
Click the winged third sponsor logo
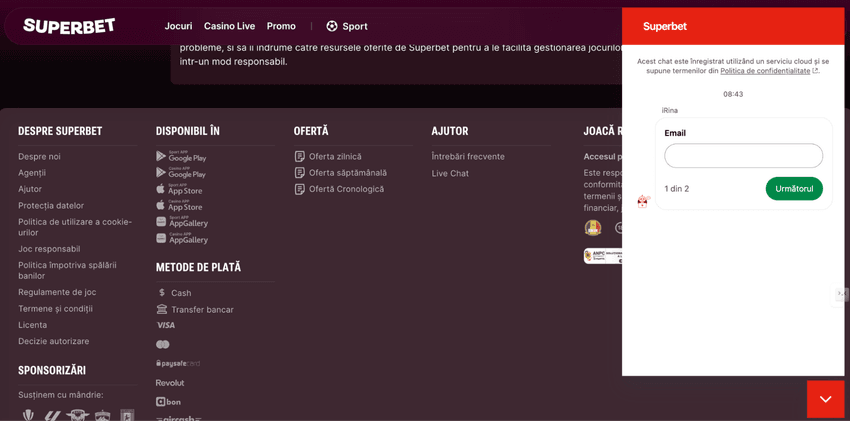click(77, 414)
